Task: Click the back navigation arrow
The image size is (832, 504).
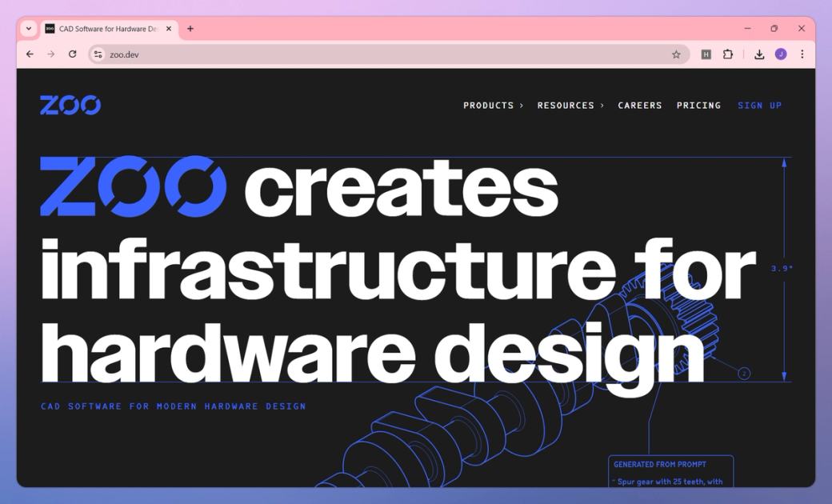Action: click(x=30, y=54)
